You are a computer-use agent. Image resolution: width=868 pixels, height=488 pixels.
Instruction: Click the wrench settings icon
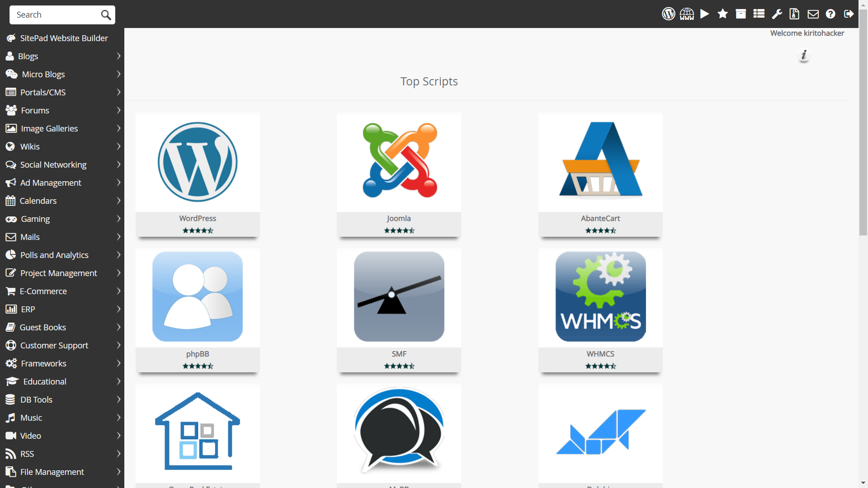click(x=777, y=14)
